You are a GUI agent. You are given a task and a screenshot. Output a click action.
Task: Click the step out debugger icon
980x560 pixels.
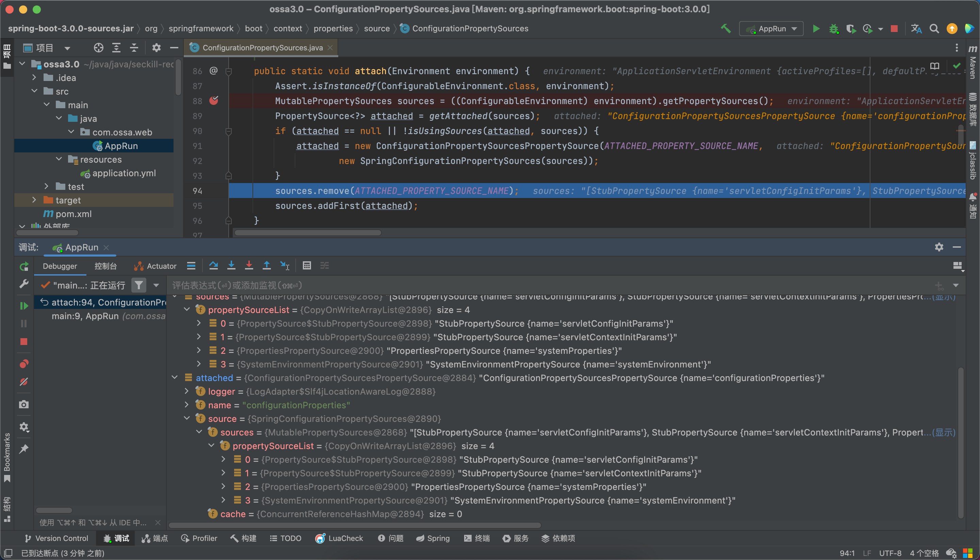click(267, 266)
